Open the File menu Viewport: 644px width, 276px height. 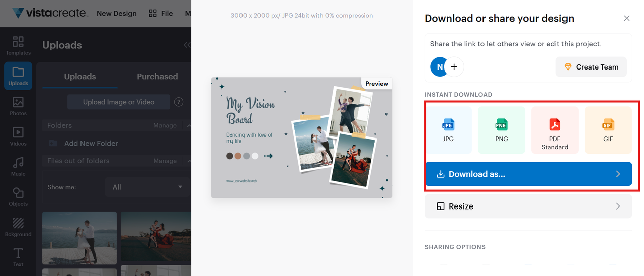(161, 13)
